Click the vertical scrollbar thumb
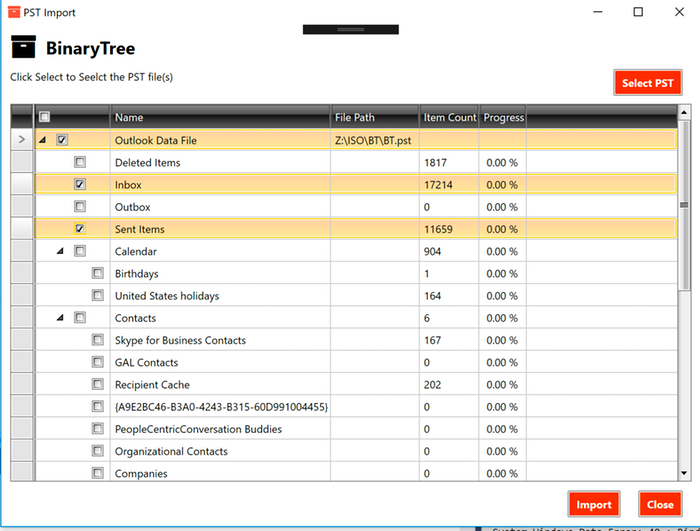The height and width of the screenshot is (531, 700). coord(684,205)
